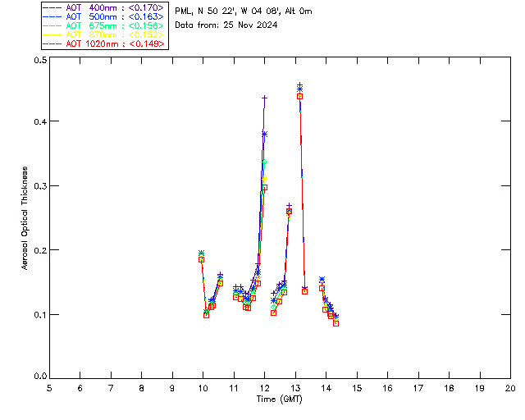Screen dimensions: 525x420
Task: Click the red dashed line in legend
Action: (52, 43)
